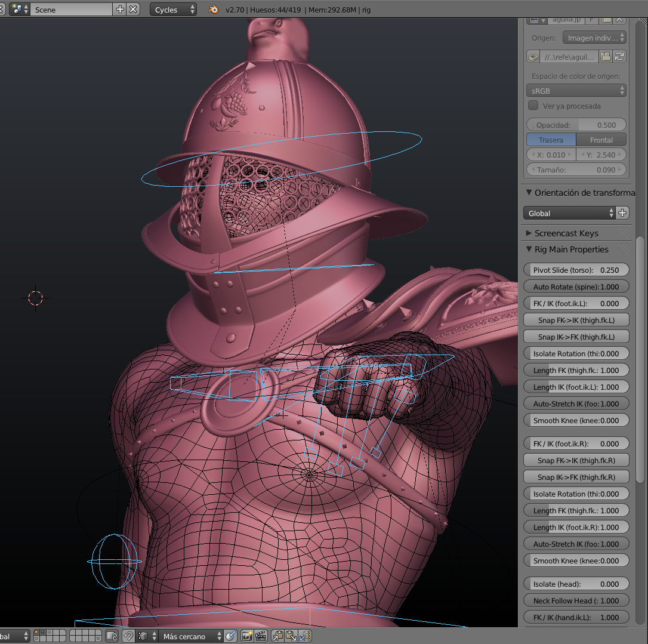Image resolution: width=648 pixels, height=644 pixels.
Task: Click the Opacidad slider
Action: [x=576, y=125]
